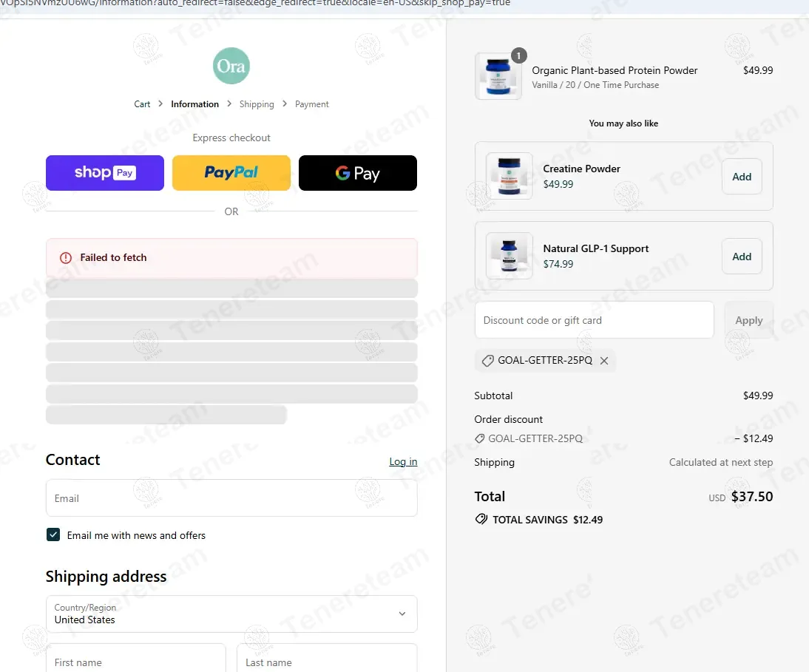Focus the Email input field
This screenshot has height=672, width=809.
(x=231, y=498)
